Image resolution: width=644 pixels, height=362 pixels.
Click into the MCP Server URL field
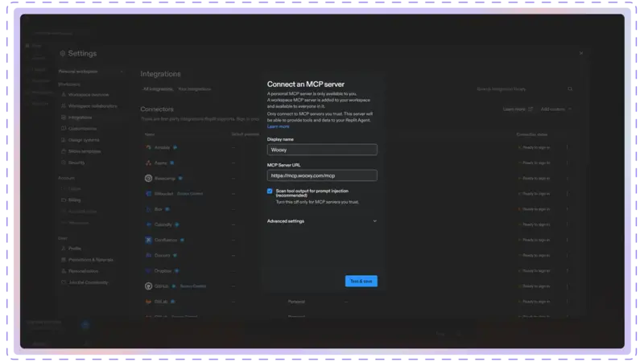[x=322, y=175]
